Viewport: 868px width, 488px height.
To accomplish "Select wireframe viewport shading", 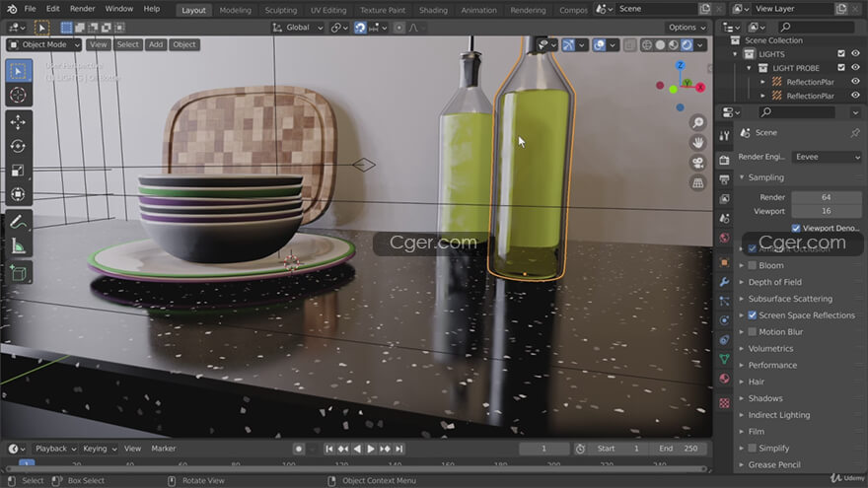I will (x=647, y=44).
